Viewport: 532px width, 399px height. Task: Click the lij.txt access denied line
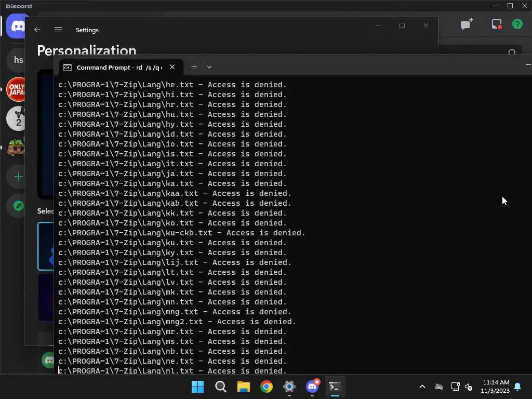point(175,262)
